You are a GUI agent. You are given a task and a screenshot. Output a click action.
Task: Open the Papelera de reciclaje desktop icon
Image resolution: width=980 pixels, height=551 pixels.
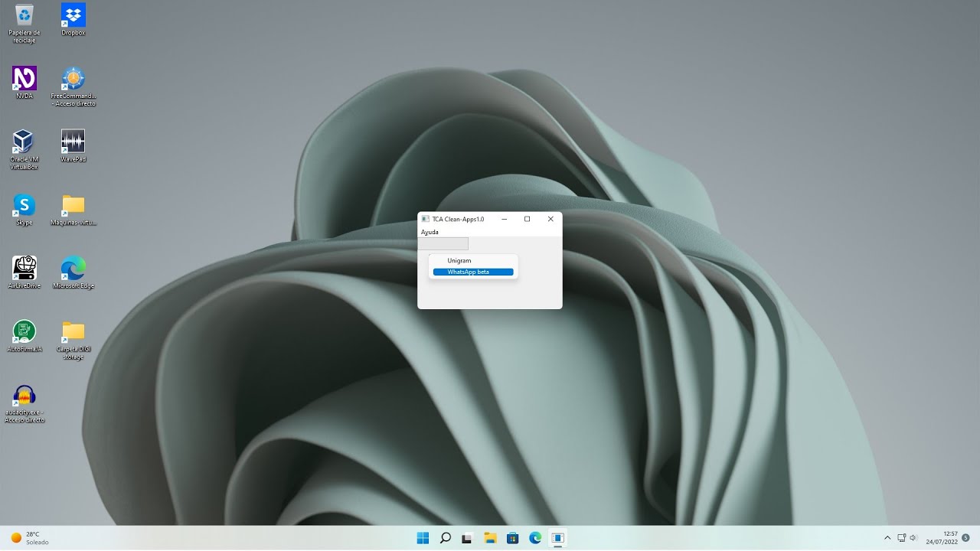tap(24, 24)
